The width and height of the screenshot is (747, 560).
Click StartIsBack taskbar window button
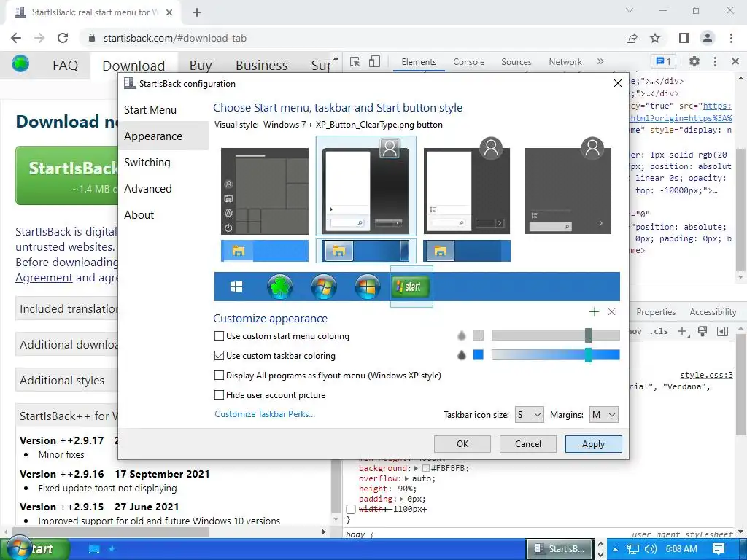click(560, 549)
